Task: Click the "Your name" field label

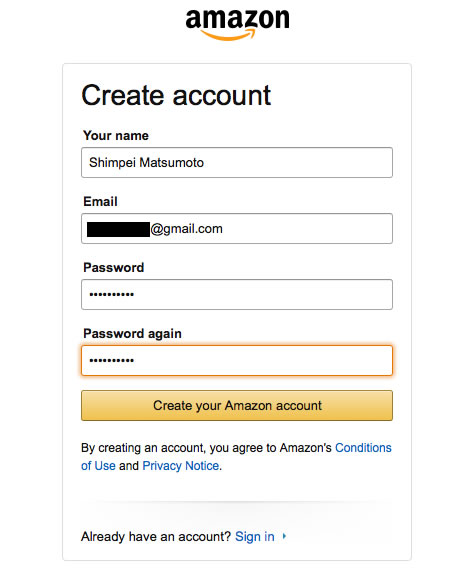Action: [116, 135]
